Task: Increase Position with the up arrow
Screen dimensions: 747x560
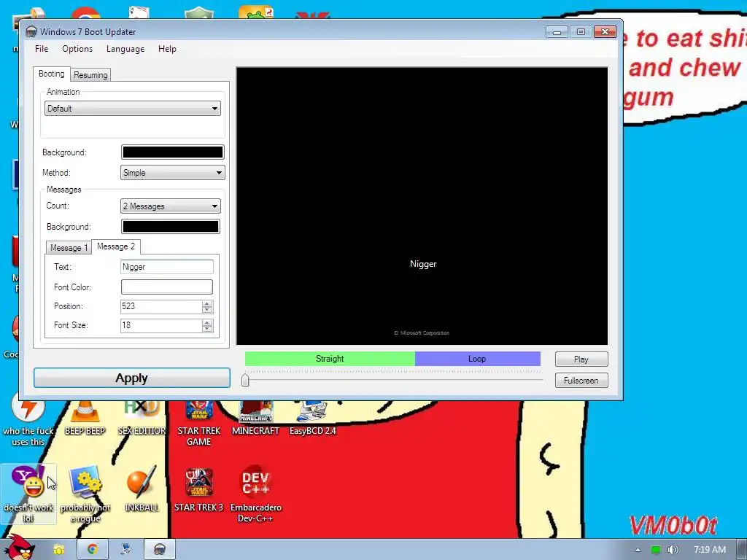Action: (x=206, y=303)
